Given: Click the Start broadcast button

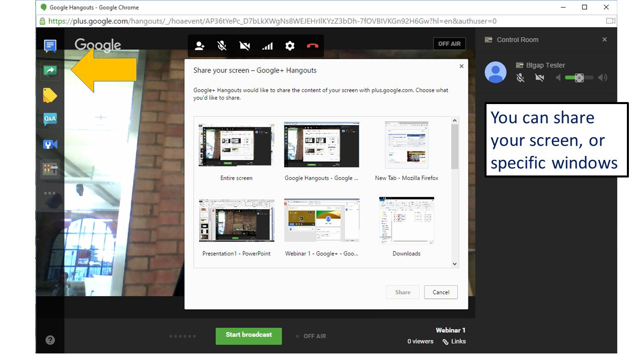Looking at the screenshot, I should click(x=249, y=336).
